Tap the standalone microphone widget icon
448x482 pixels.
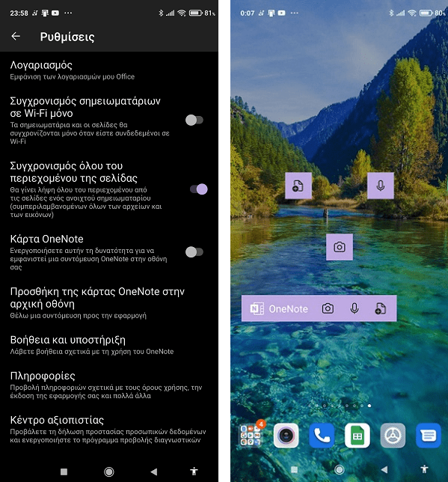click(x=381, y=186)
